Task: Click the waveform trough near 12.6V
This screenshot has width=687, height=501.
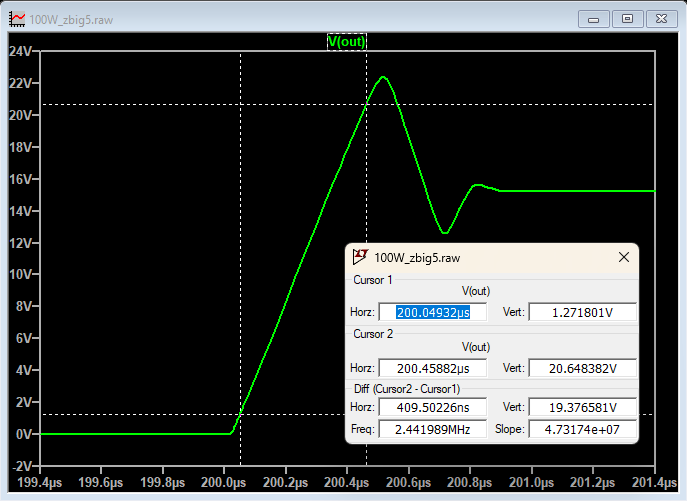Action: click(445, 232)
